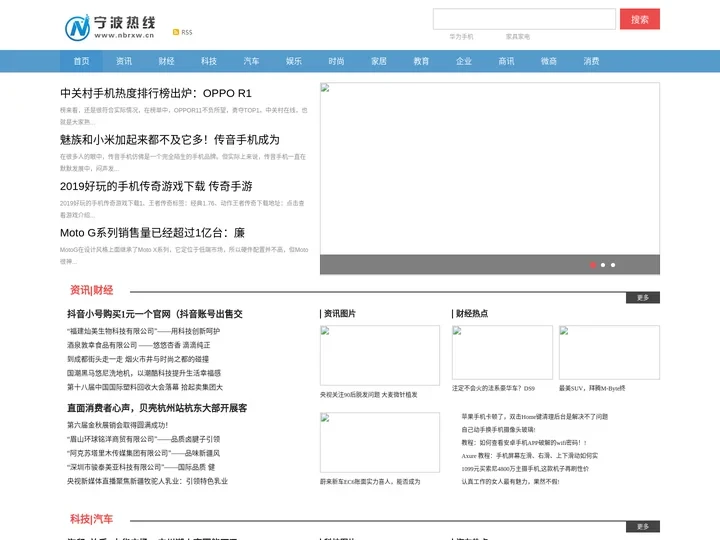Go to the 首页 nav tab

(x=81, y=61)
